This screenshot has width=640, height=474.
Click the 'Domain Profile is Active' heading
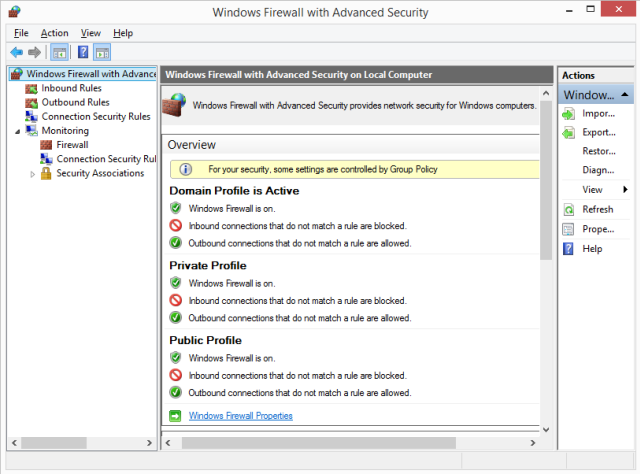point(234,191)
